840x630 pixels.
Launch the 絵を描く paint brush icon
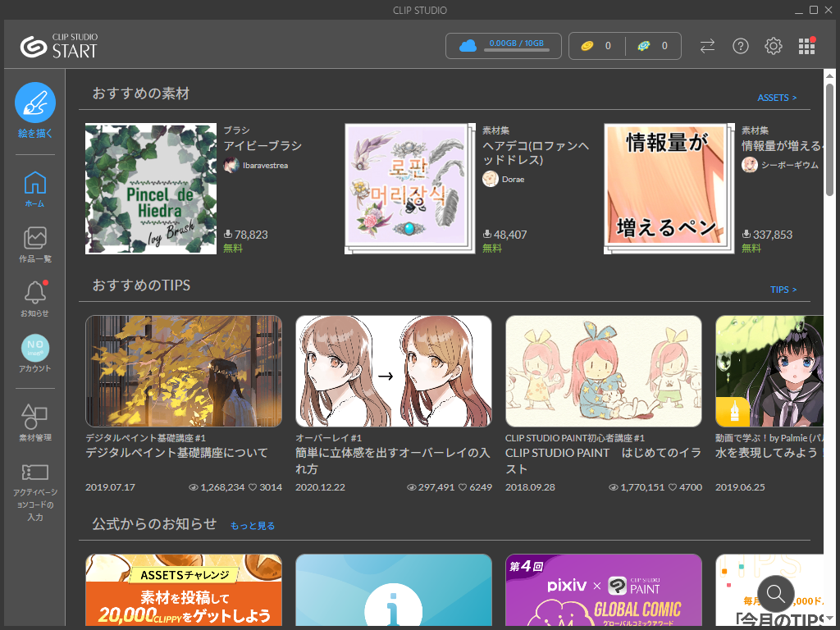pyautogui.click(x=34, y=103)
